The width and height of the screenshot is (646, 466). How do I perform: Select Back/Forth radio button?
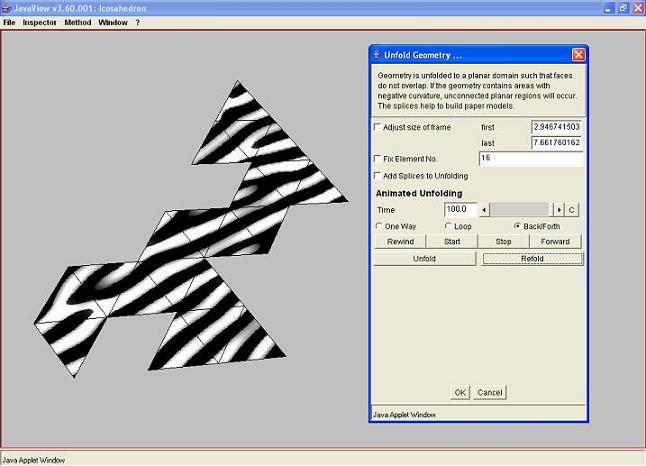(x=517, y=226)
